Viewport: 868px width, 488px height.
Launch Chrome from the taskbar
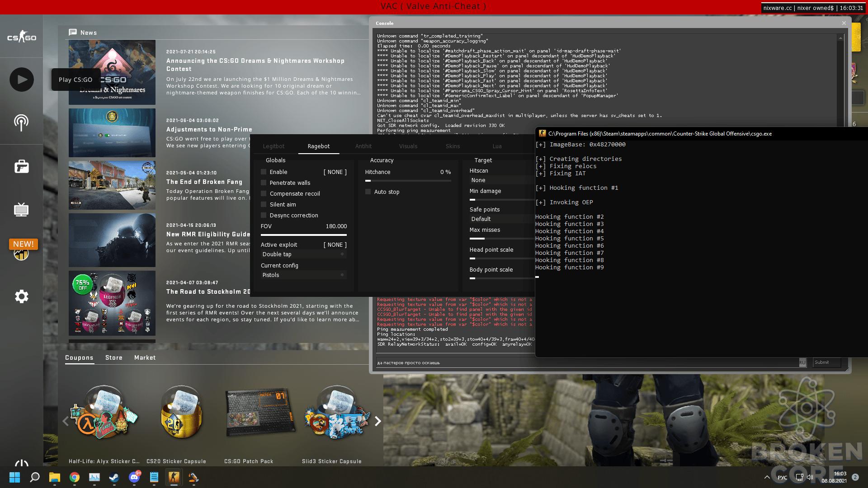[75, 477]
